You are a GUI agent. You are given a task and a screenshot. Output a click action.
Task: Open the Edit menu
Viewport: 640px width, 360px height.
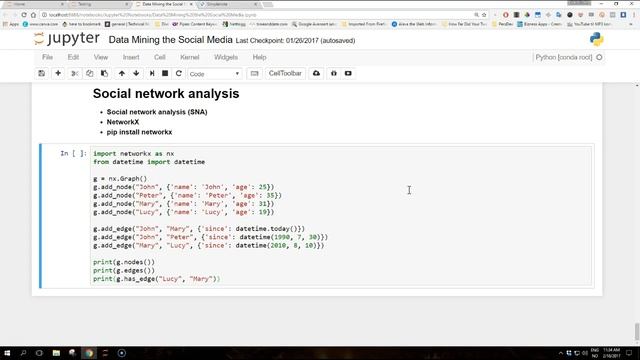(73, 57)
